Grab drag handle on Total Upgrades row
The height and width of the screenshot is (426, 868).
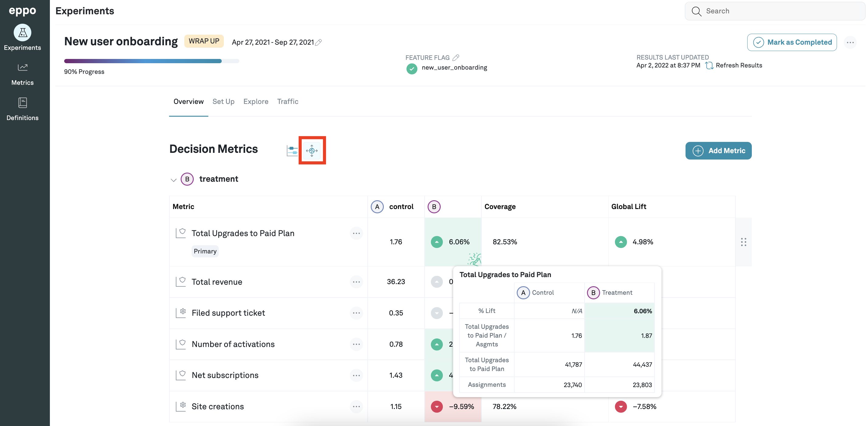tap(743, 242)
